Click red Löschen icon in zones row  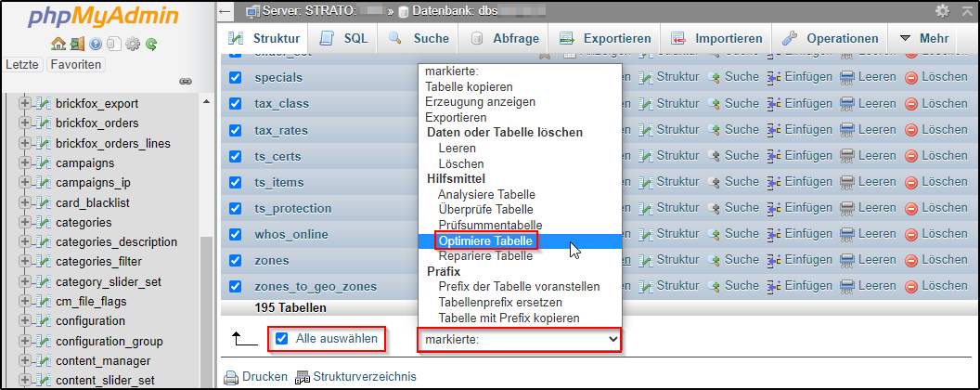(x=911, y=260)
